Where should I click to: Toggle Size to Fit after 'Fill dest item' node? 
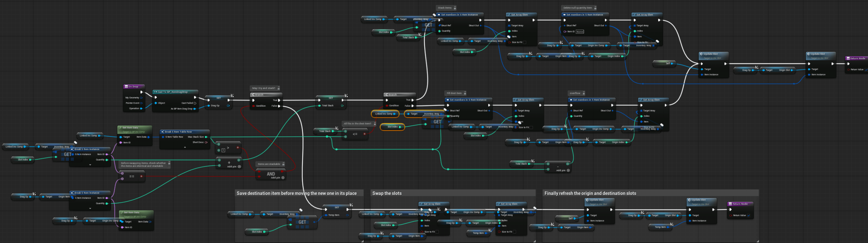(x=531, y=128)
